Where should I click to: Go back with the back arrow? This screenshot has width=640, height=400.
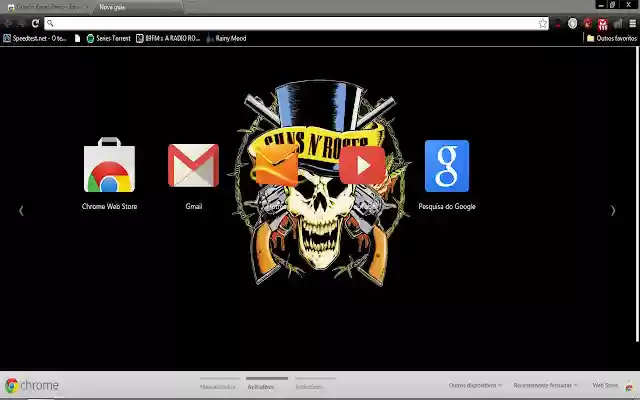click(x=8, y=23)
